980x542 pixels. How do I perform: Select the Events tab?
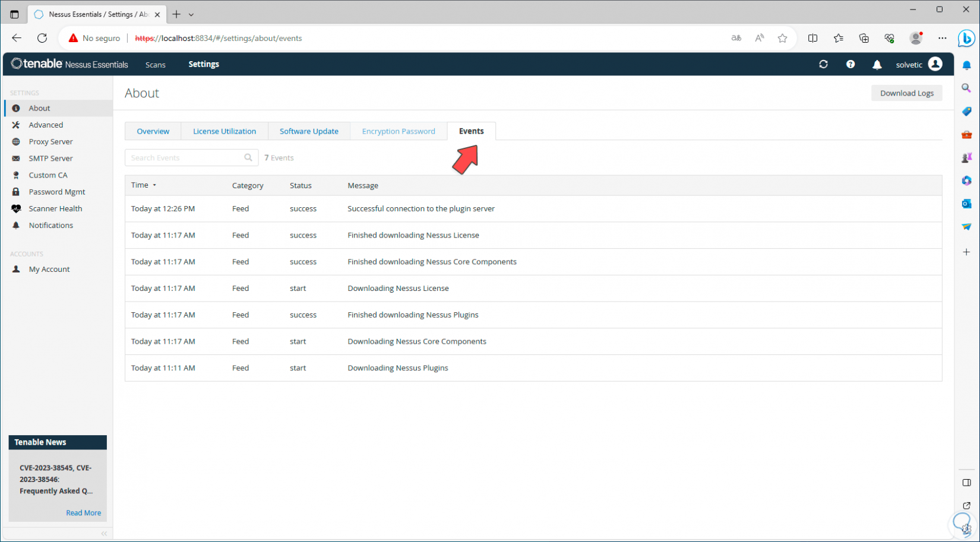[472, 131]
